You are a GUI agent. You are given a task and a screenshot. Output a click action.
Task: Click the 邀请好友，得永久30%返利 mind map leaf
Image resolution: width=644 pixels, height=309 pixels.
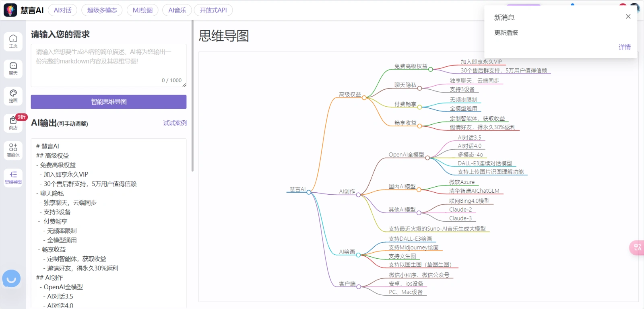click(x=482, y=127)
